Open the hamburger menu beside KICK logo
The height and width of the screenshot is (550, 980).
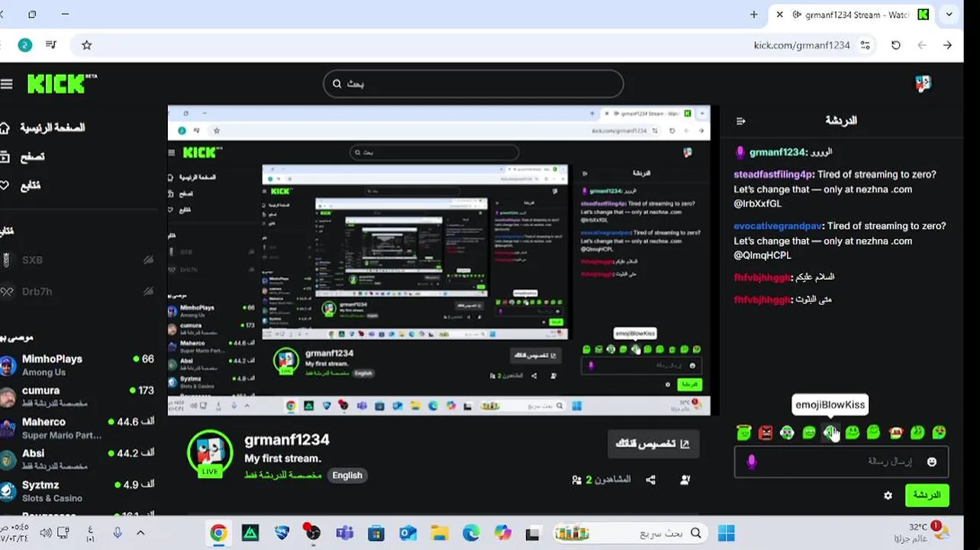tap(6, 84)
